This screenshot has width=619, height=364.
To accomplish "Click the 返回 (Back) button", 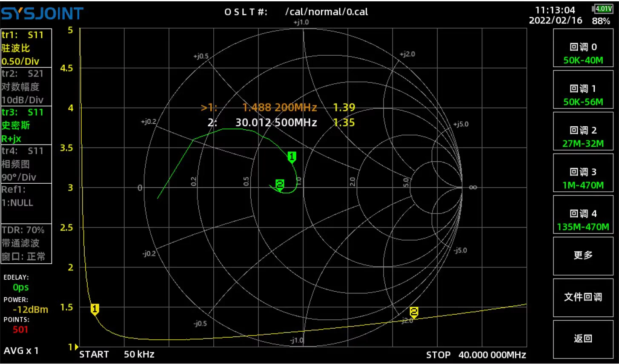I will 583,339.
